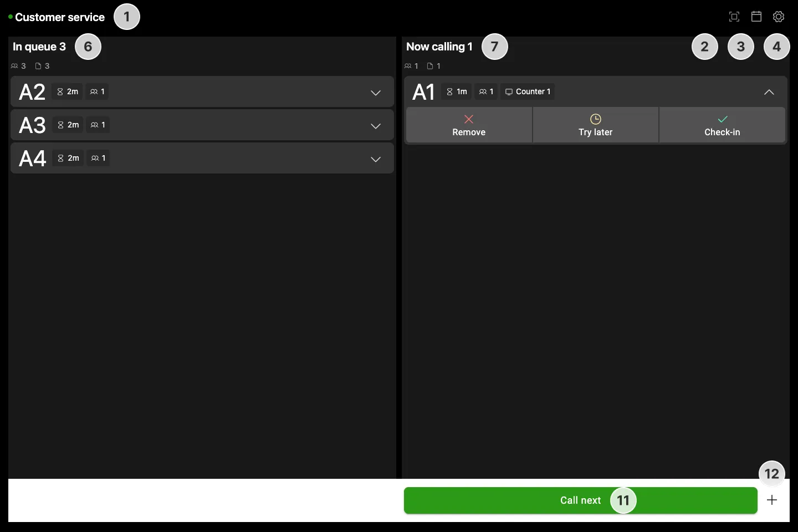
Task: Click the Now calling people count
Action: [x=411, y=66]
